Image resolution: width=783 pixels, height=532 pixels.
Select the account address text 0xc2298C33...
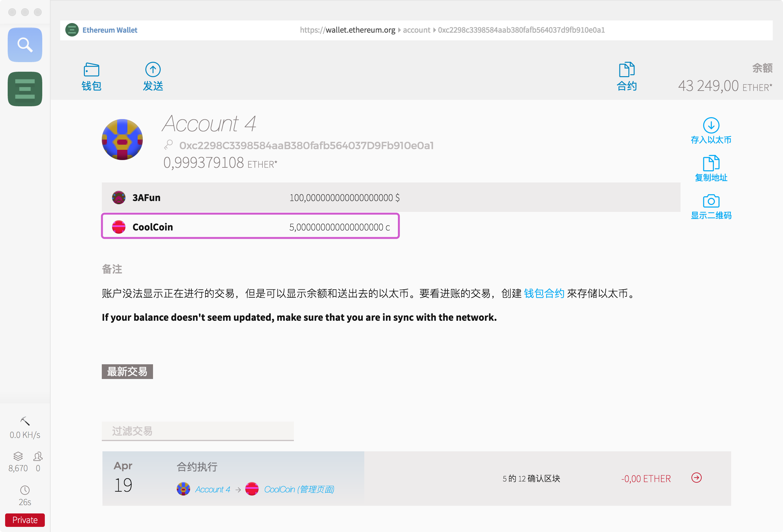click(x=306, y=146)
